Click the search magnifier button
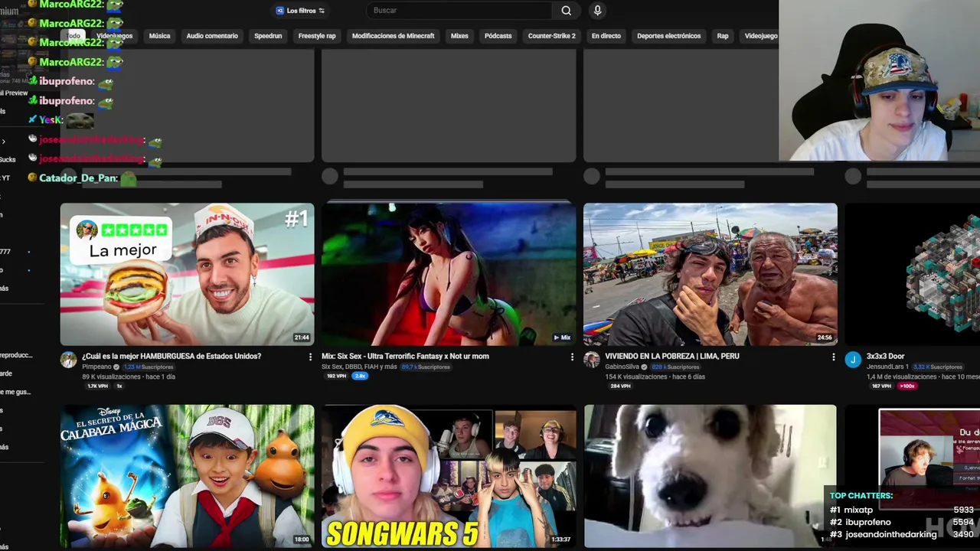This screenshot has height=551, width=980. 566,11
